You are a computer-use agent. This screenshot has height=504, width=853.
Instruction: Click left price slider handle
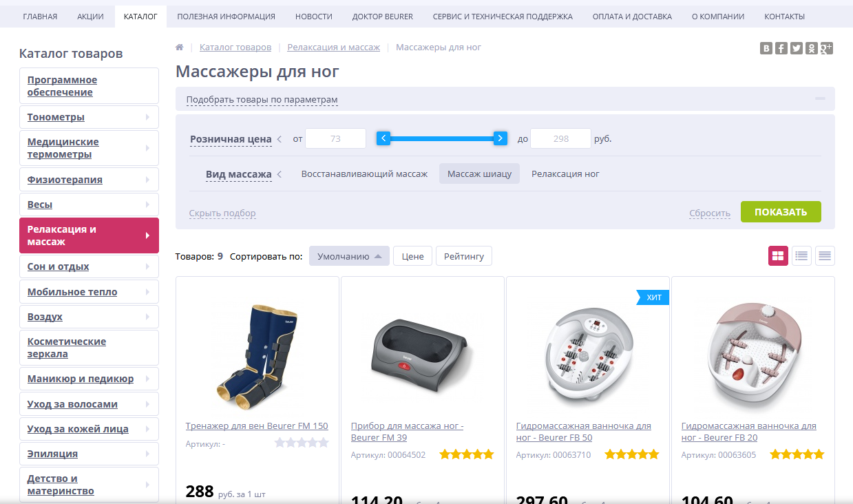pos(384,138)
